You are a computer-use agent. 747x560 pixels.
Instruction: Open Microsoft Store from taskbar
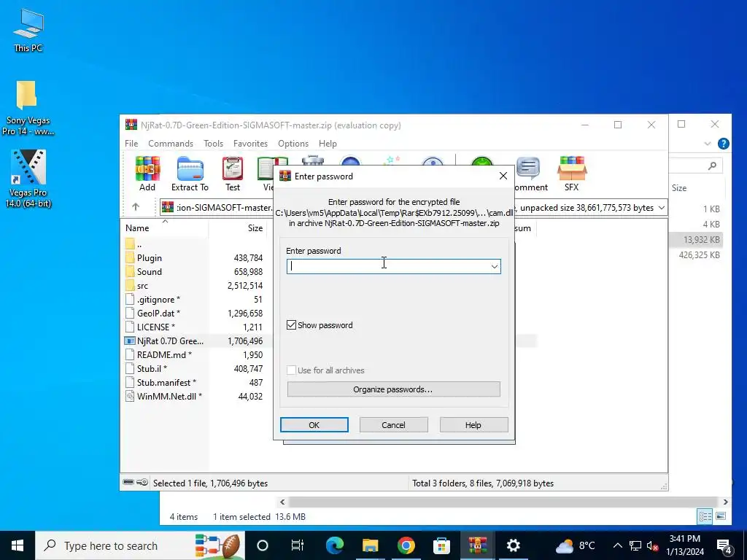coord(441,545)
